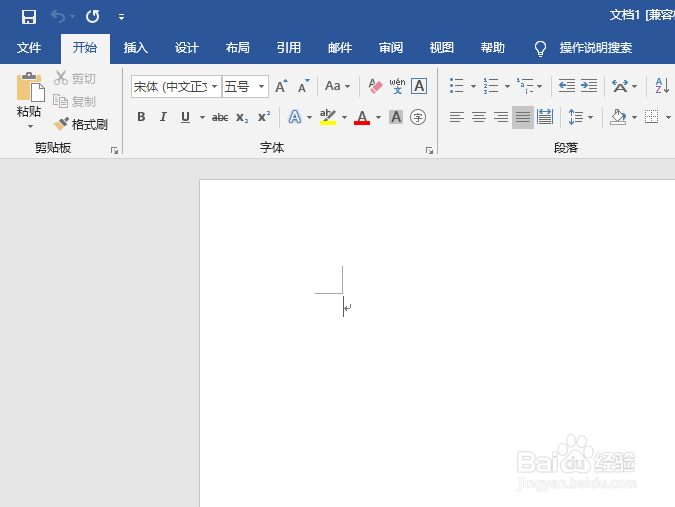The image size is (675, 507).
Task: Align text left
Action: coord(457,117)
